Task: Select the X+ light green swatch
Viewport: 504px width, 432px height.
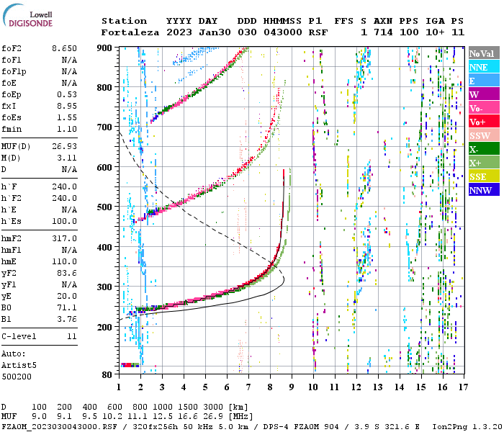Action: [484, 163]
